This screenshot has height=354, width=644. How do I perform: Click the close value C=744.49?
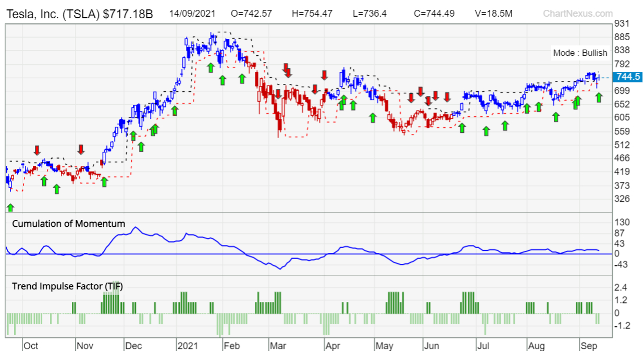(x=435, y=14)
